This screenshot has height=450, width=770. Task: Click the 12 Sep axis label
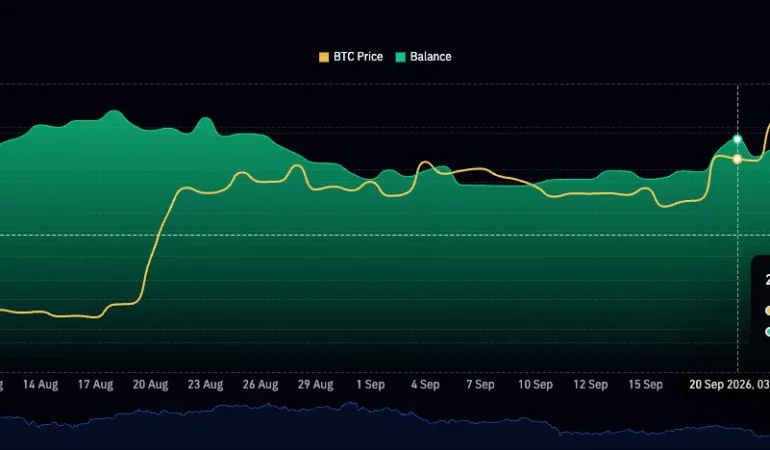coord(590,385)
